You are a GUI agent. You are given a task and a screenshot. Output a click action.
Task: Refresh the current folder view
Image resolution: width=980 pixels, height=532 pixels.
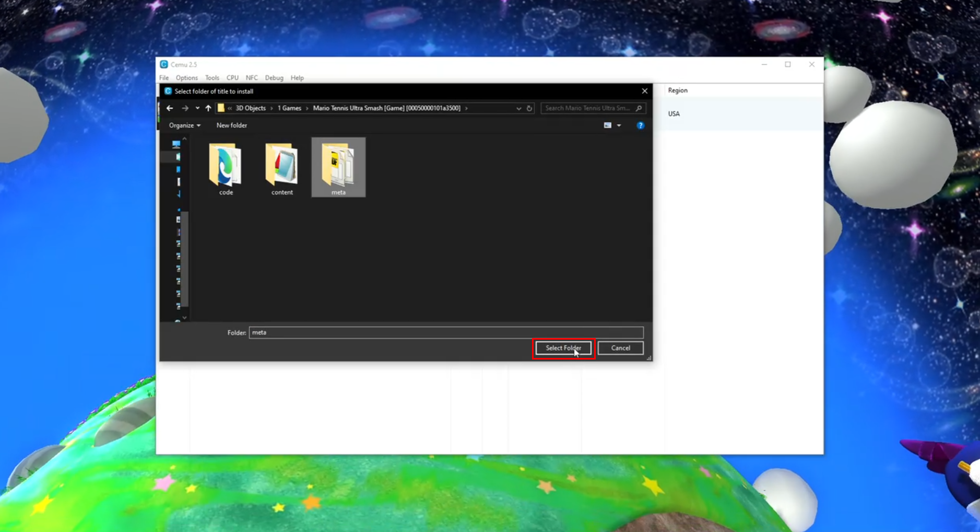(x=529, y=108)
